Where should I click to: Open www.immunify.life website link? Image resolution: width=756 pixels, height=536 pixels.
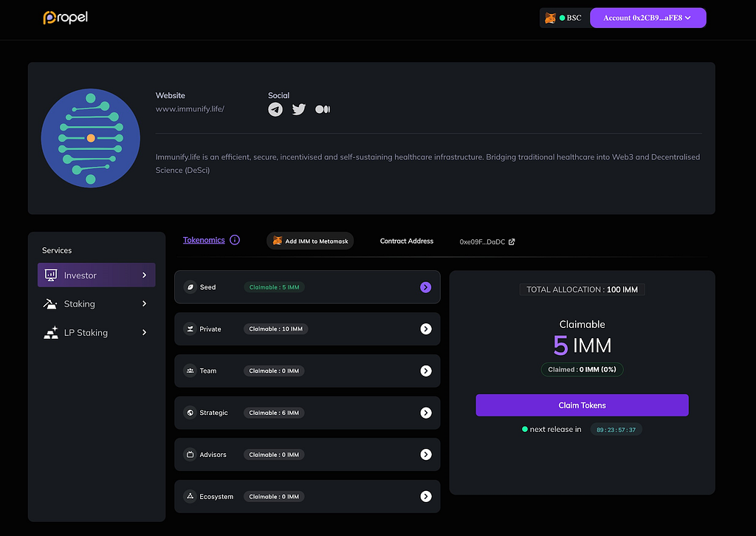pos(190,109)
